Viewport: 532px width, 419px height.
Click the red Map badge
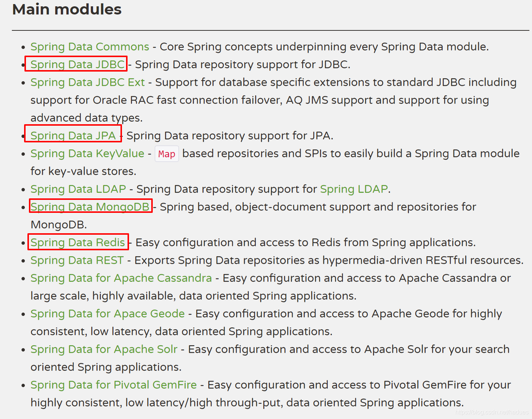(166, 154)
